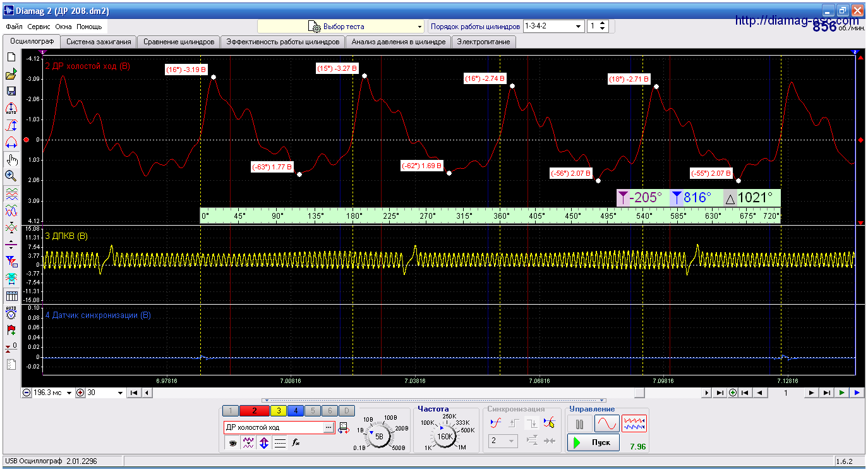The image size is (868, 469).
Task: Click the overlapping waveforms layout icon
Action: pyautogui.click(x=11, y=209)
